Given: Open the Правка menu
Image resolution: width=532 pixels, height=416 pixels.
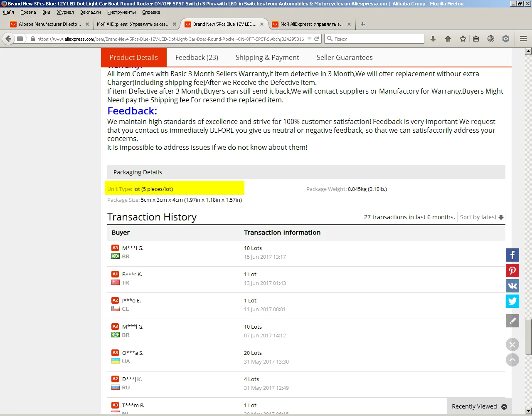Looking at the screenshot, I should pyautogui.click(x=28, y=12).
